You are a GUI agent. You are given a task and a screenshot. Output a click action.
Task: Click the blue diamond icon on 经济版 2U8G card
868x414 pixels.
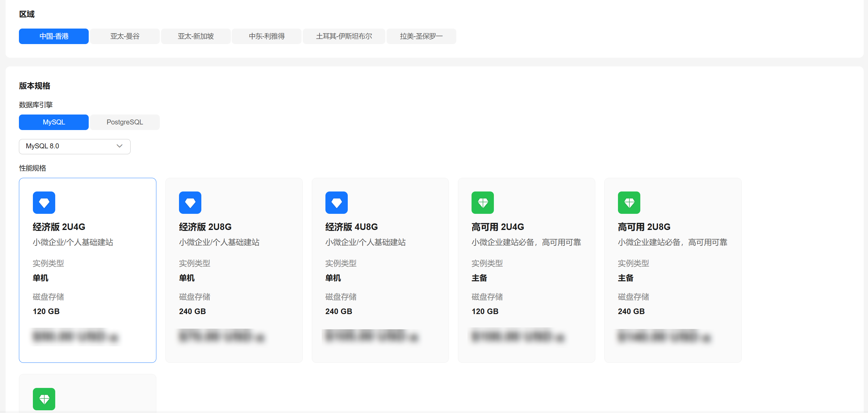(190, 203)
